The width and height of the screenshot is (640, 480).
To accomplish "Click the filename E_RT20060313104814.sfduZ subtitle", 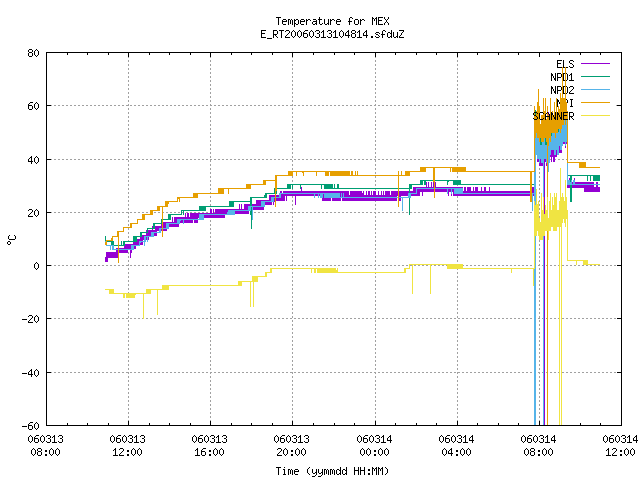I will click(332, 34).
